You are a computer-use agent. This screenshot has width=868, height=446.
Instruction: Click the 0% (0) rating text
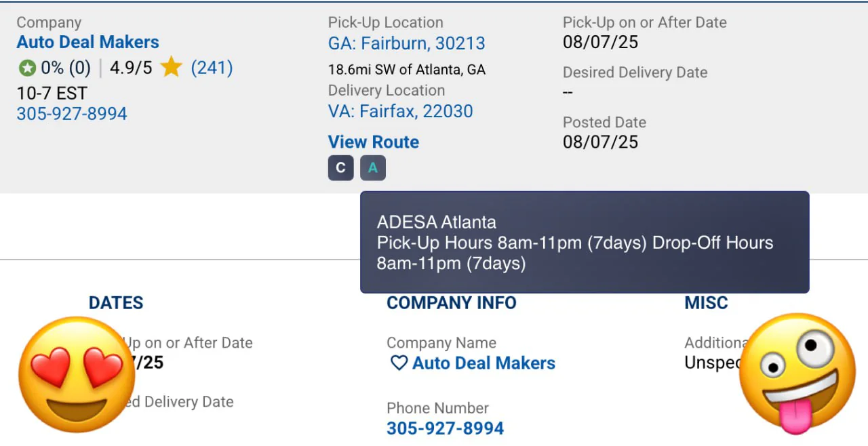[65, 68]
